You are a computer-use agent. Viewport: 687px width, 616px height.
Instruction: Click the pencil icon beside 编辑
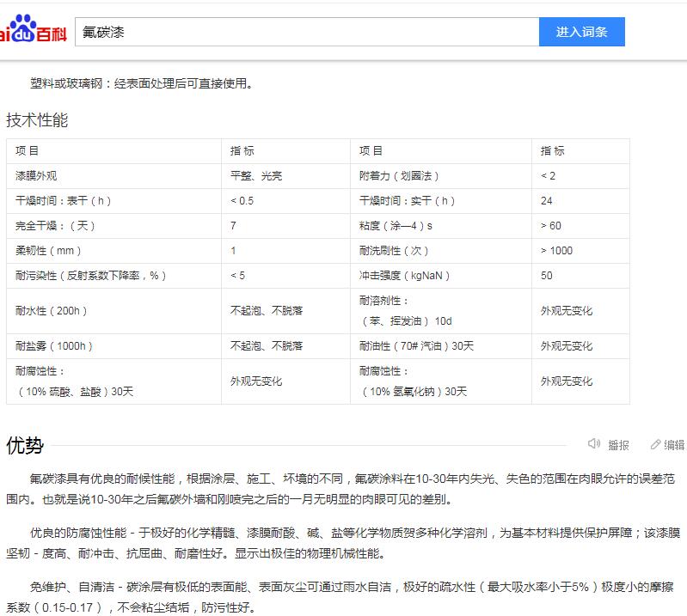[655, 444]
